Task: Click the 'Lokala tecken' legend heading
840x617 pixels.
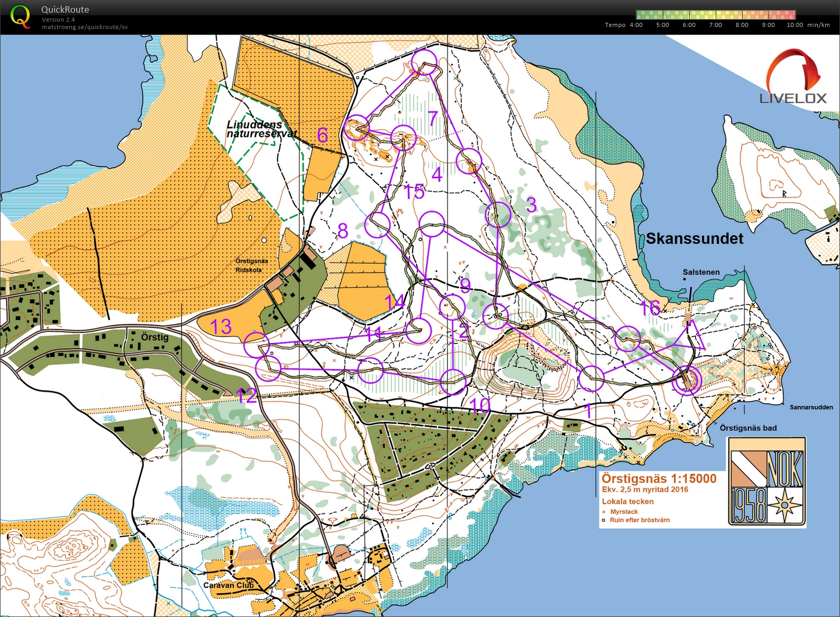Action: click(628, 502)
